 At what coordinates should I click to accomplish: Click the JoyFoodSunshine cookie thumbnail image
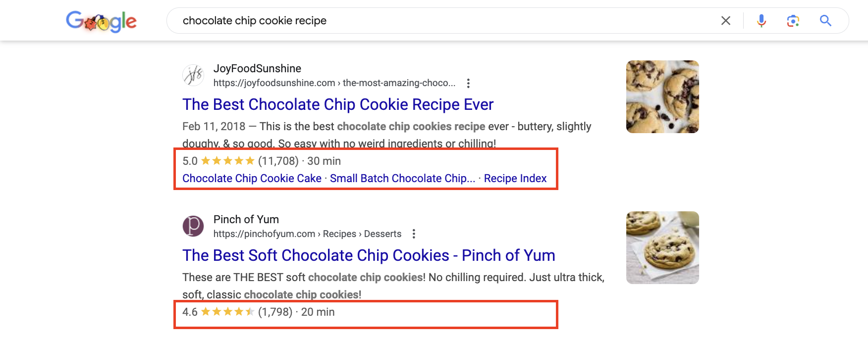[x=662, y=97]
